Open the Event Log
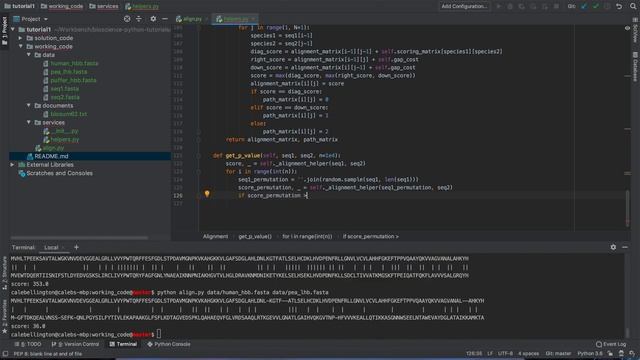This screenshot has height=360, width=640. (x=611, y=344)
